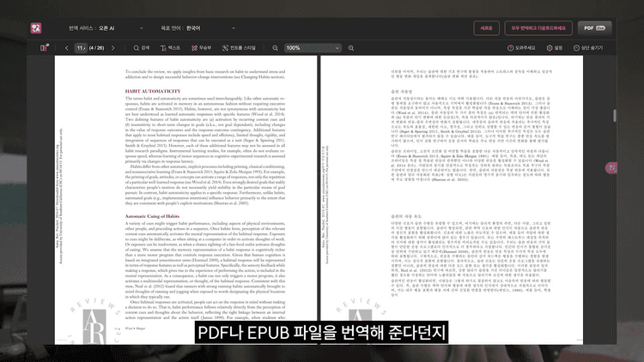Click the pink-bordered translate and download button

[537, 27]
